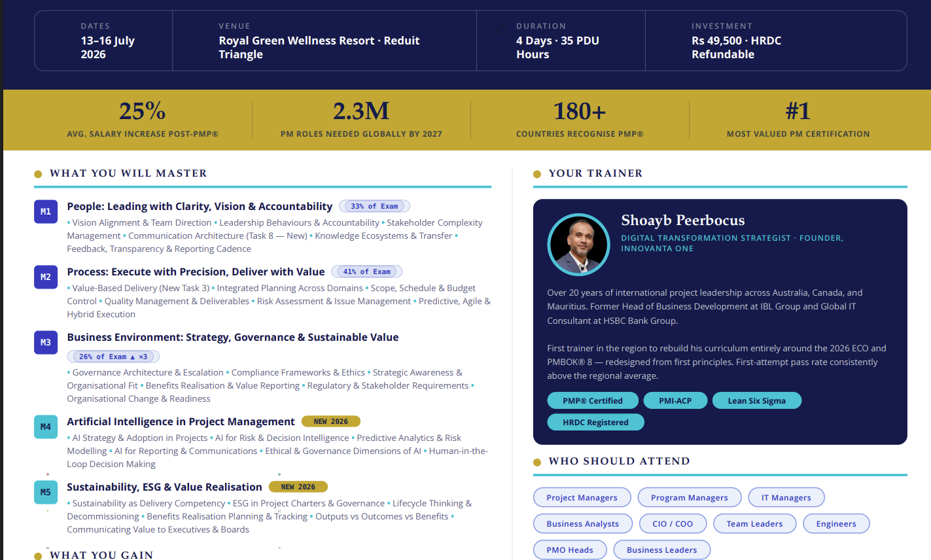Click the HRDC Registered tag
The height and width of the screenshot is (560, 931).
click(595, 422)
